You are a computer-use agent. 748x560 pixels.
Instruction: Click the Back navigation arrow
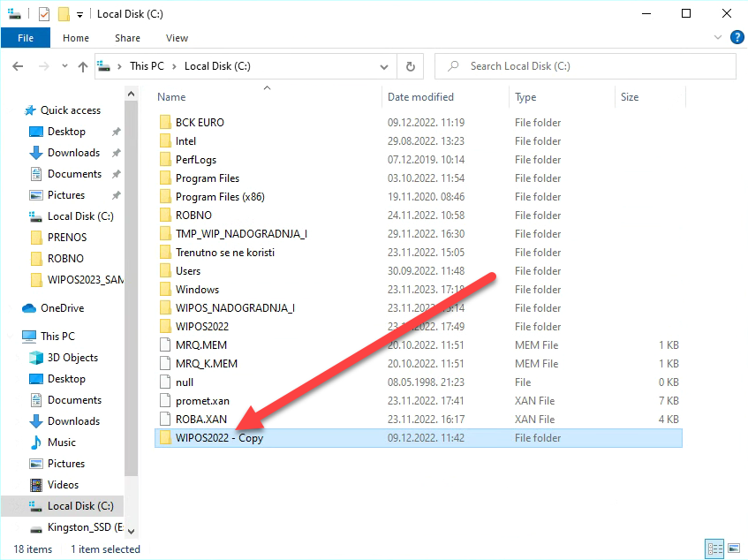(x=18, y=66)
